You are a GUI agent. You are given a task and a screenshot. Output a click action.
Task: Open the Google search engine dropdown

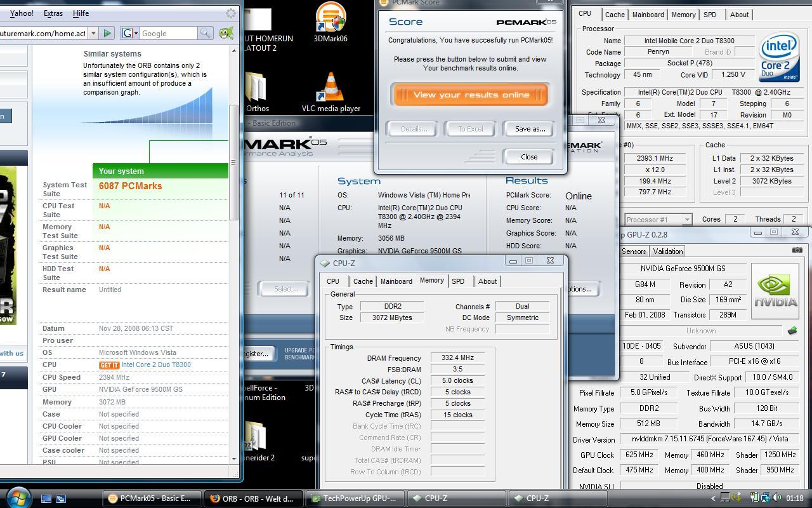130,33
